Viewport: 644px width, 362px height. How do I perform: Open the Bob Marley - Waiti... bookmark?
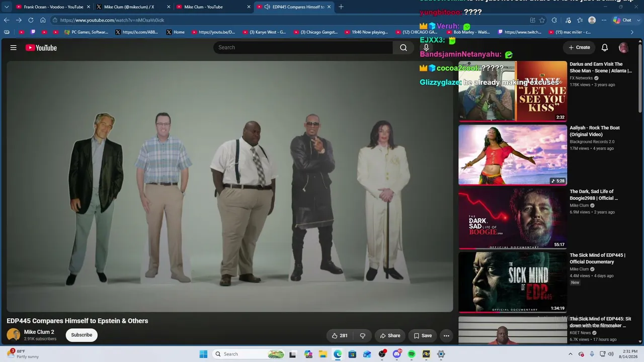click(x=468, y=32)
